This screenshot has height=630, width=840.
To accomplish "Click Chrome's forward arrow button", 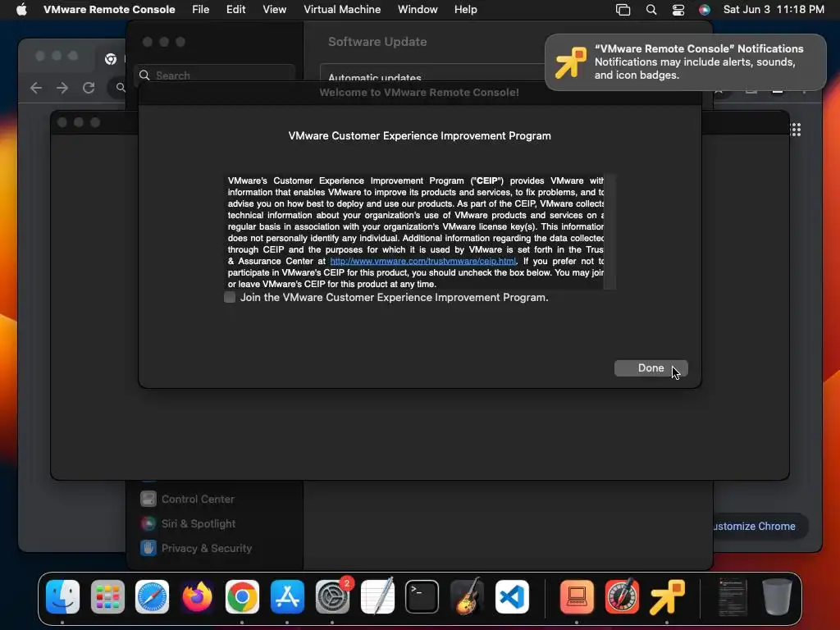I will click(62, 87).
